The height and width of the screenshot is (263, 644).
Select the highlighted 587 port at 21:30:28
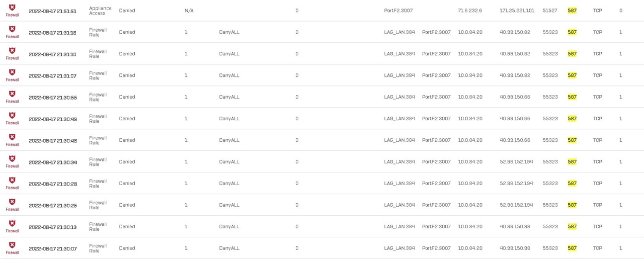click(x=572, y=184)
